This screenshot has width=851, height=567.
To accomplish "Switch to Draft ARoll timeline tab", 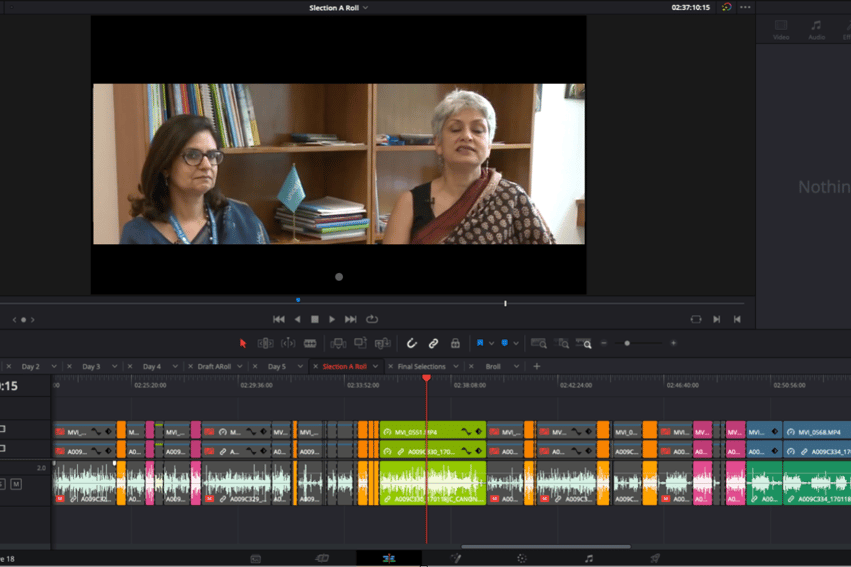I will (214, 367).
